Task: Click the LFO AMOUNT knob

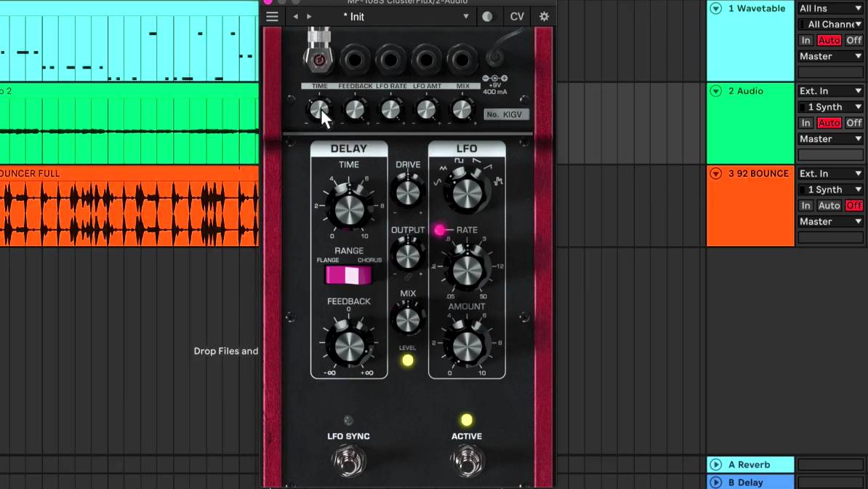Action: (x=467, y=346)
